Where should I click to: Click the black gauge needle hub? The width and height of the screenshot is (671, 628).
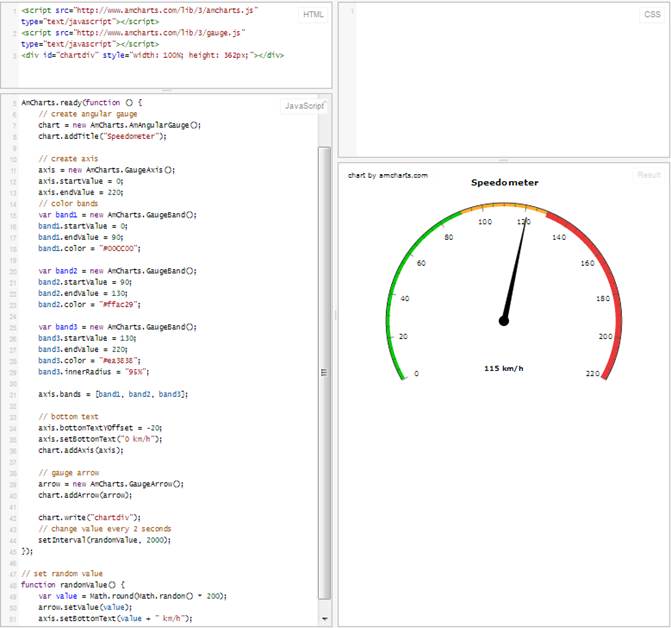point(504,321)
